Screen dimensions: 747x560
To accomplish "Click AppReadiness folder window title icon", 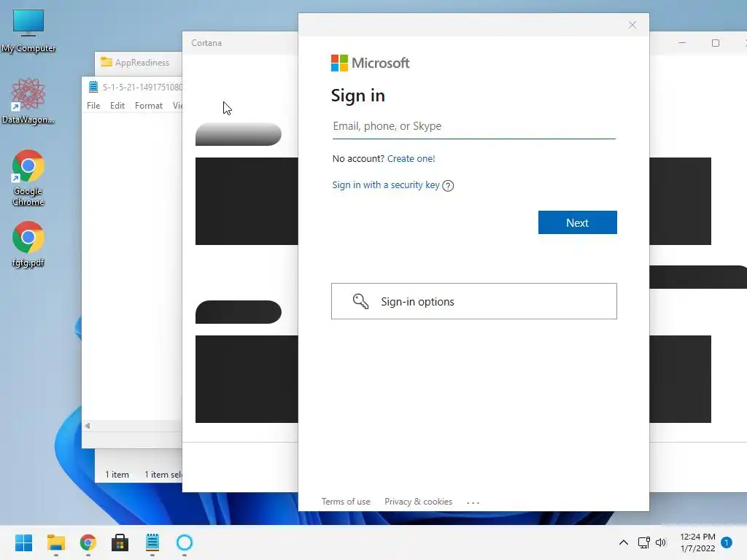I will pyautogui.click(x=107, y=62).
